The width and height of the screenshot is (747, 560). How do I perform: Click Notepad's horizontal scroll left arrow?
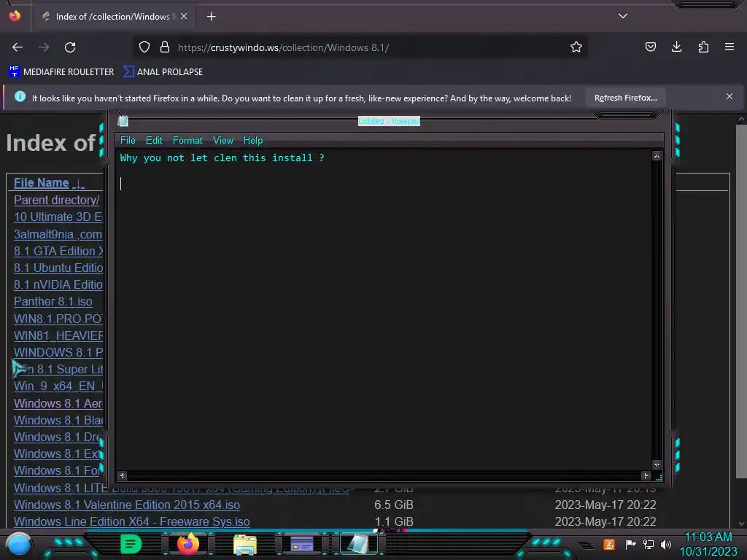122,475
